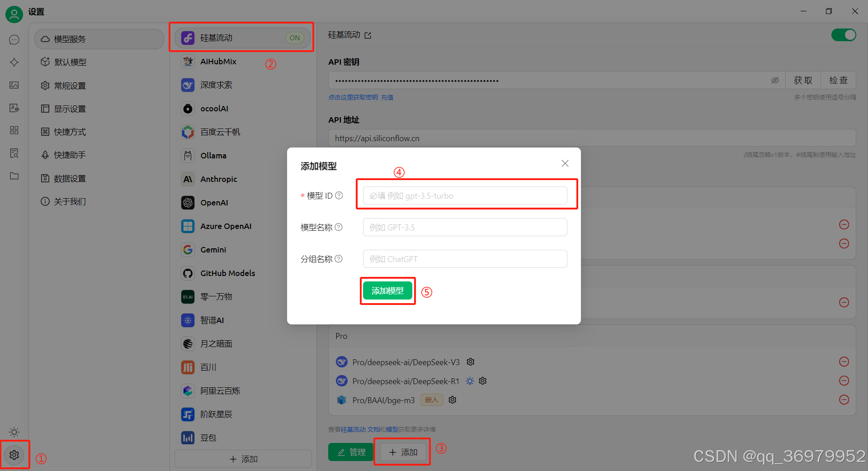Viewport: 868px width, 471px height.
Task: Open the chat assistant sidebar icon
Action: pos(14,39)
